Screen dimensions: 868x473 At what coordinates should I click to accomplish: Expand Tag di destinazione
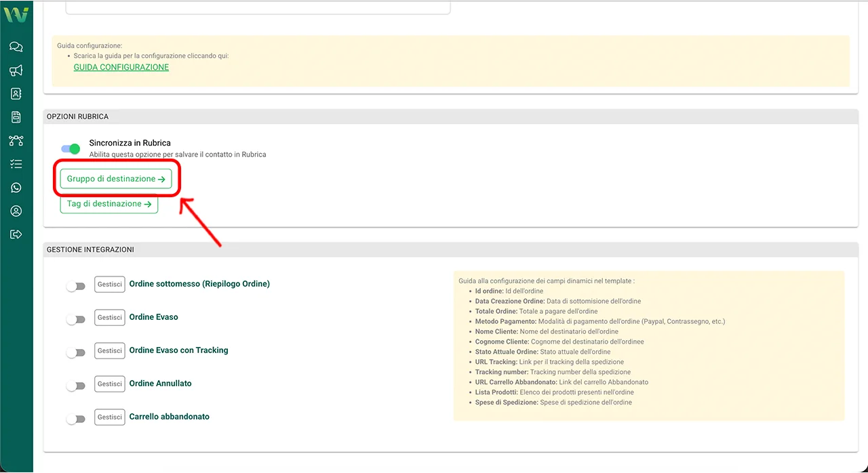pos(109,204)
